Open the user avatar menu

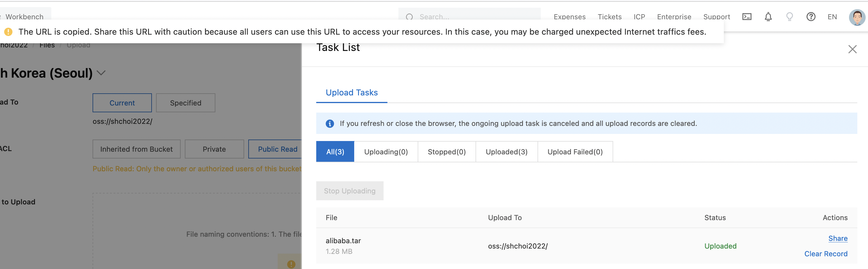coord(857,17)
